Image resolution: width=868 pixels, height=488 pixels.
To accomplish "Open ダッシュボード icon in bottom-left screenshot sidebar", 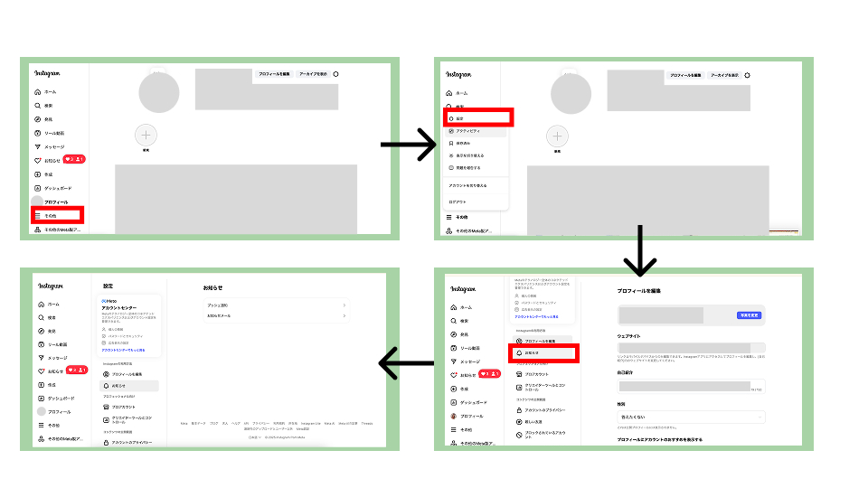I will tap(42, 398).
